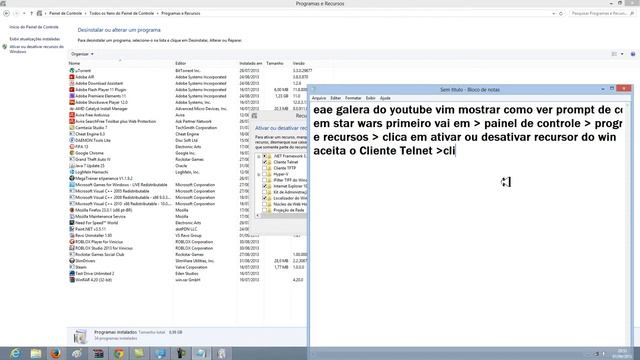Viewport: 640px width, 360px height.
Task: Click the Adobe Premiere Elements 11 icon
Action: (72, 96)
